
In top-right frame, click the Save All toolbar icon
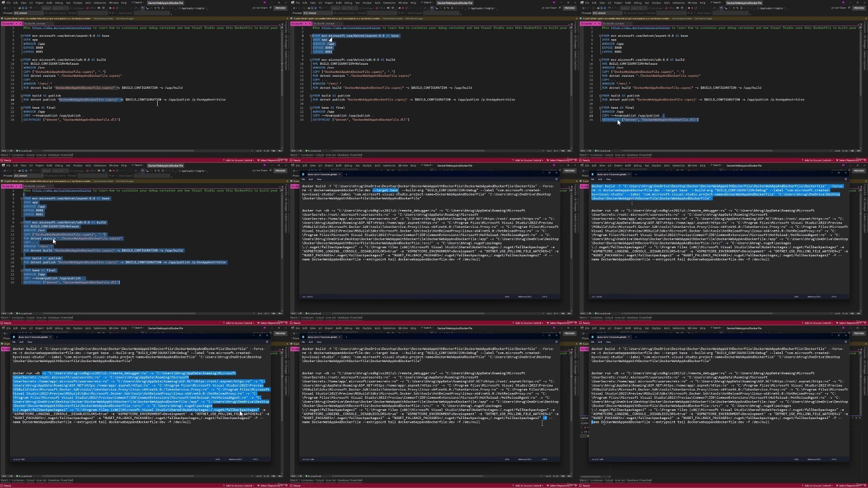tap(605, 8)
